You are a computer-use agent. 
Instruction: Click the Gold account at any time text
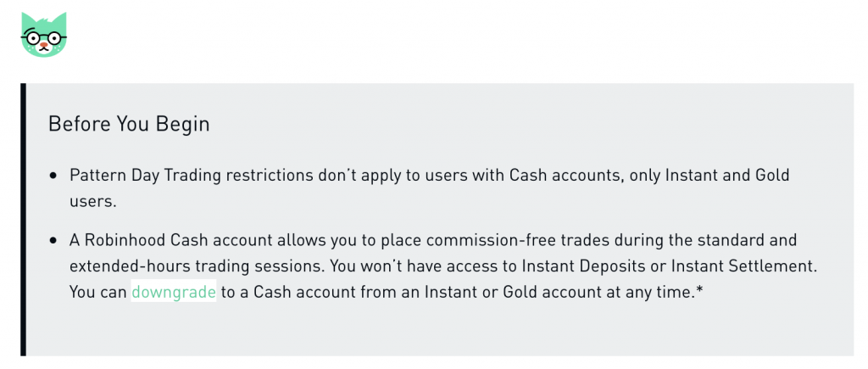pos(598,292)
